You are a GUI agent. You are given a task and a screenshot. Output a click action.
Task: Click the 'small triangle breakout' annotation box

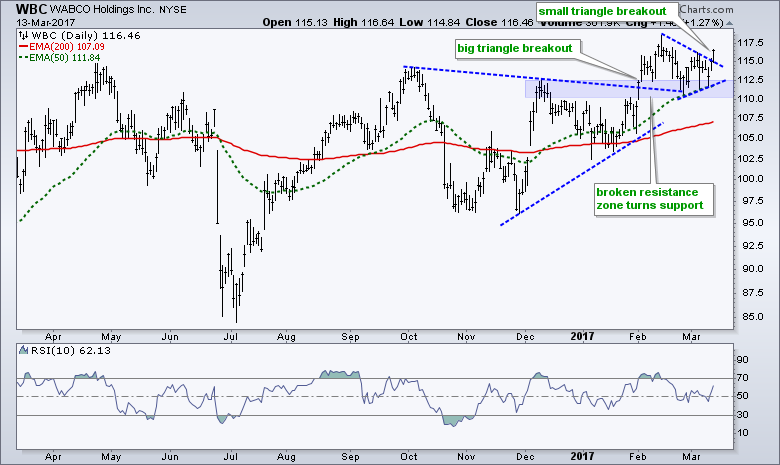(x=607, y=12)
